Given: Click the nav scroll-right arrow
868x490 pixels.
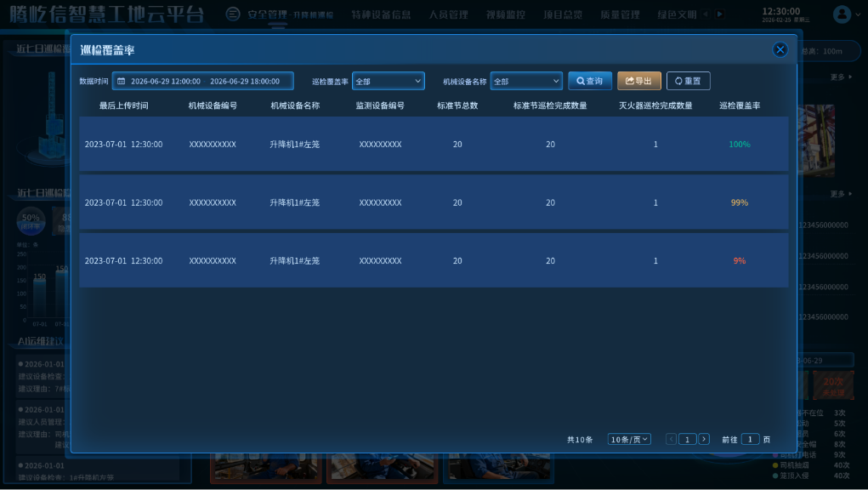Looking at the screenshot, I should point(719,14).
